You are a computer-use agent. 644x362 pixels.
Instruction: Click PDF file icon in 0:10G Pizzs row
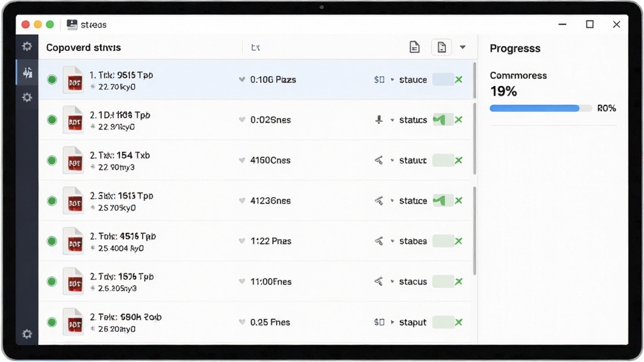point(74,80)
